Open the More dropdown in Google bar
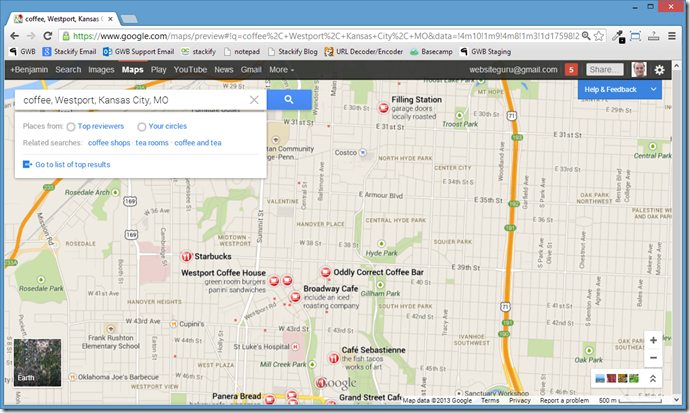 click(x=282, y=69)
